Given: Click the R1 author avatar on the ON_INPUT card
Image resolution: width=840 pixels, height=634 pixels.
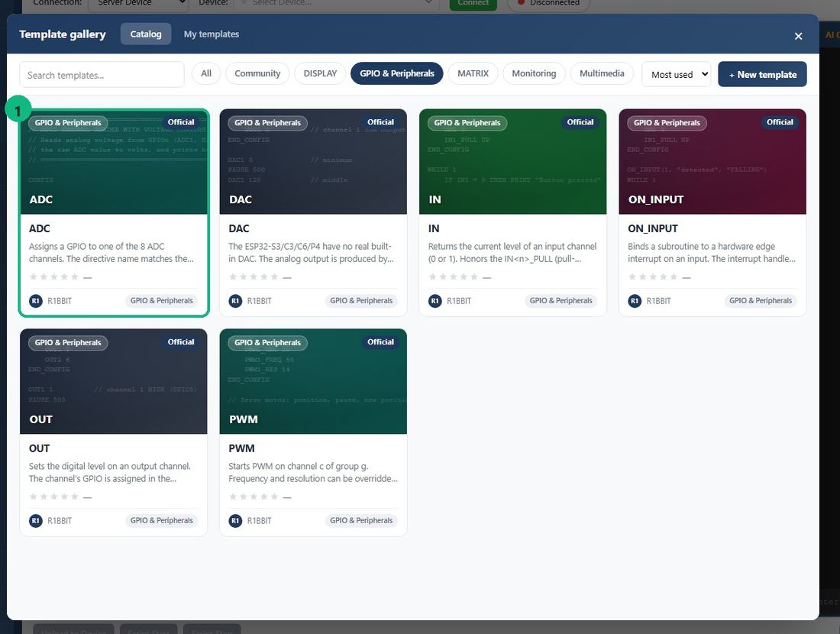Looking at the screenshot, I should coord(635,301).
